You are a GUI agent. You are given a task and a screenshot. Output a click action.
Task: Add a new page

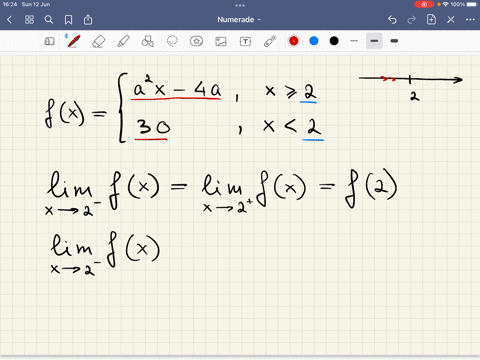click(431, 20)
